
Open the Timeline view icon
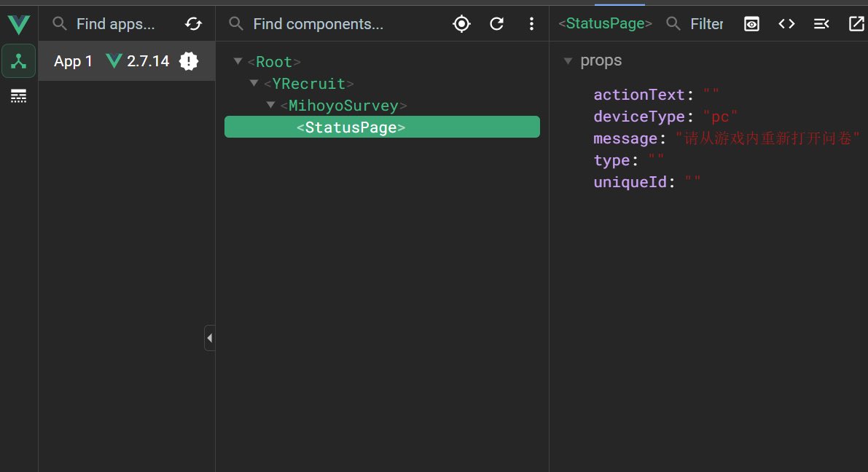19,95
